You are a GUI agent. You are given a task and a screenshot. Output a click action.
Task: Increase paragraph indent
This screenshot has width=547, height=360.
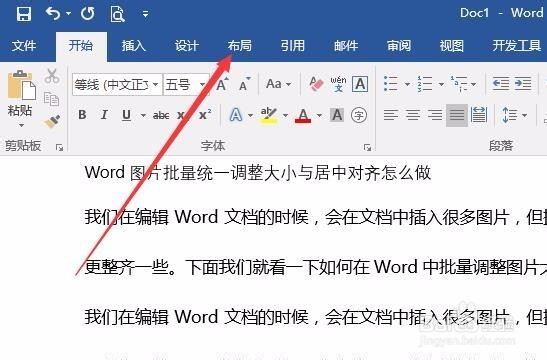click(523, 84)
